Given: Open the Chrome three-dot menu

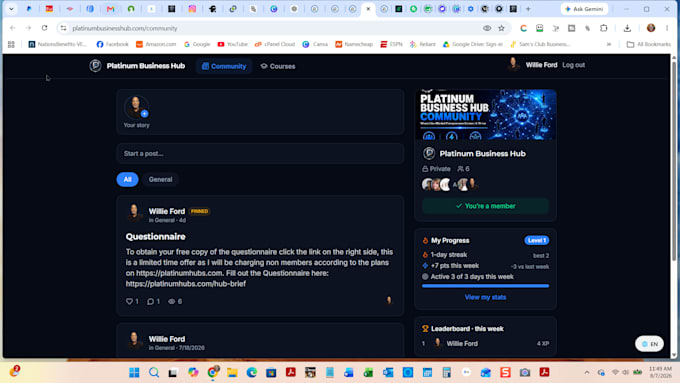Looking at the screenshot, I should (667, 28).
